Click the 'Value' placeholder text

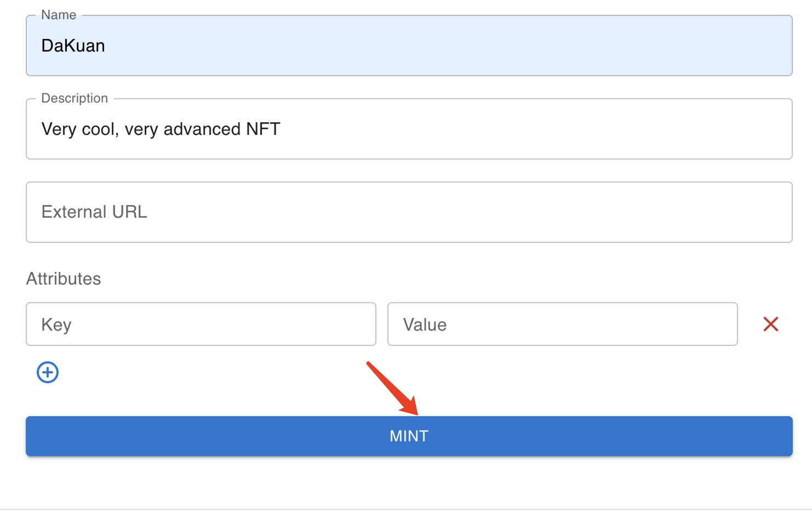[x=425, y=325]
